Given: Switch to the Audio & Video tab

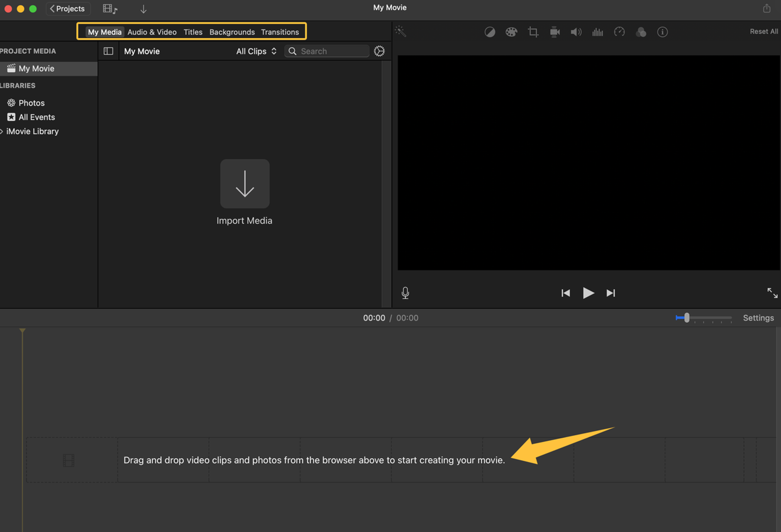Looking at the screenshot, I should 152,32.
